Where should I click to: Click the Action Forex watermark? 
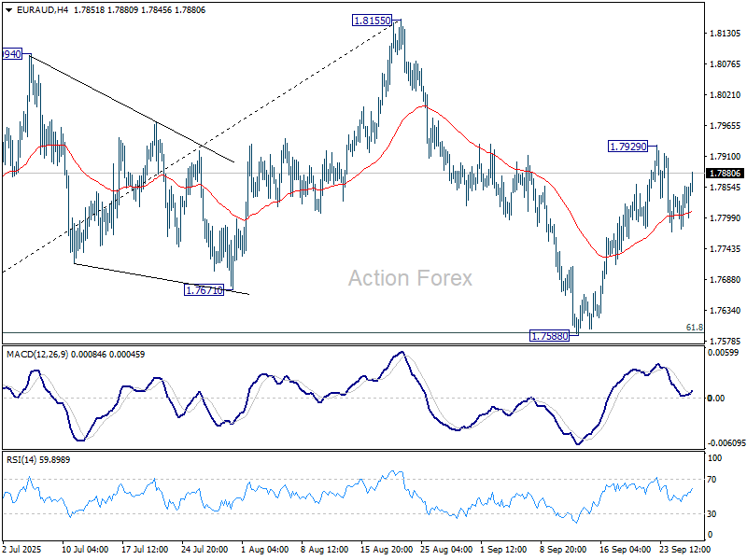410,278
